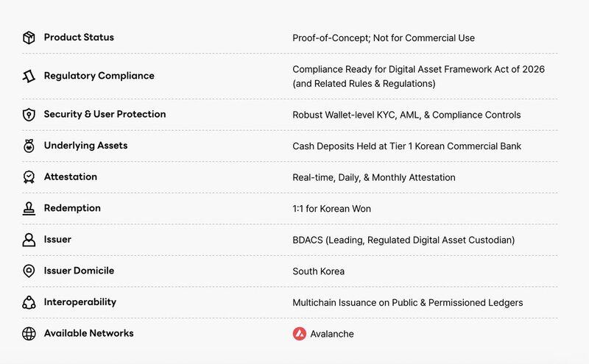The width and height of the screenshot is (589, 364).
Task: Click the red Avalanche logo
Action: 300,334
